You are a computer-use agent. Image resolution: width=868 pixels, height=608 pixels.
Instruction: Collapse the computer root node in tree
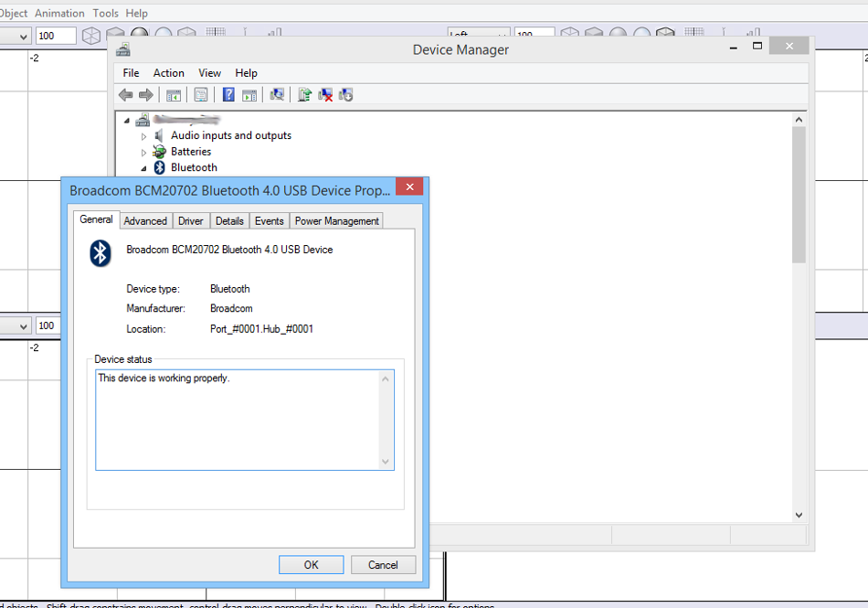point(127,120)
